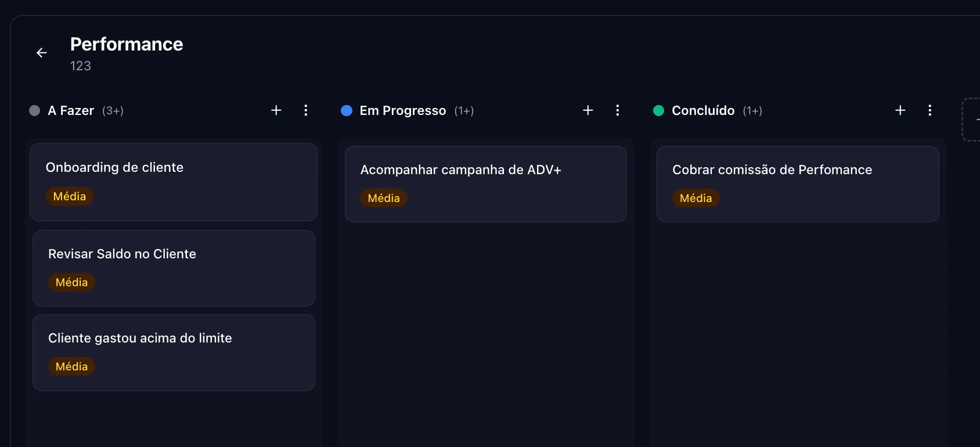Screen dimensions: 980x447
Task: Click the back arrow beside Performance
Action: pyautogui.click(x=42, y=53)
